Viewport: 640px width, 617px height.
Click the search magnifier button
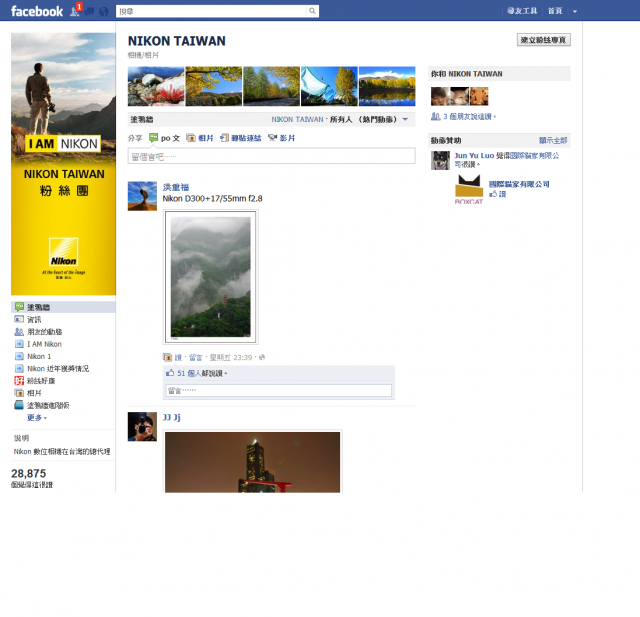pyautogui.click(x=312, y=11)
